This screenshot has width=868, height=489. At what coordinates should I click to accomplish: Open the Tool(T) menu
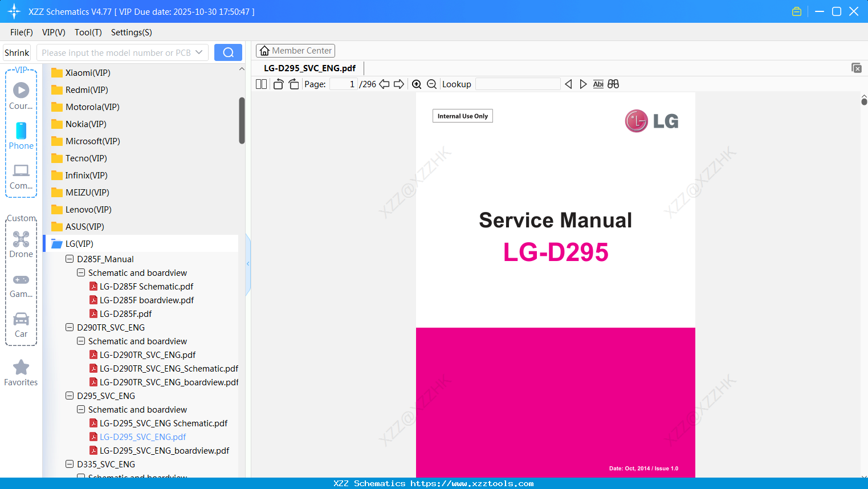pos(88,32)
